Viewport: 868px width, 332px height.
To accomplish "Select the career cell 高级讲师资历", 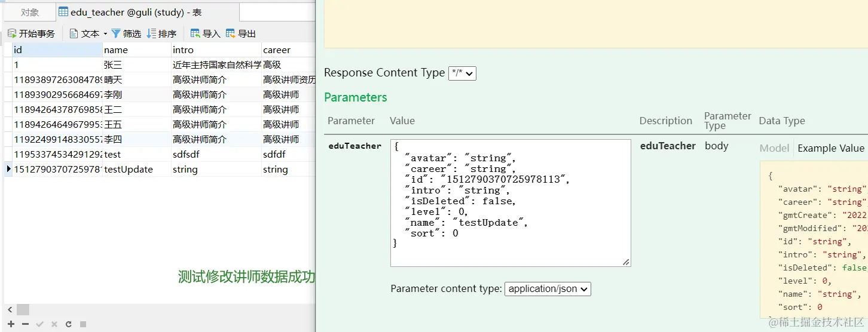I will pyautogui.click(x=288, y=80).
